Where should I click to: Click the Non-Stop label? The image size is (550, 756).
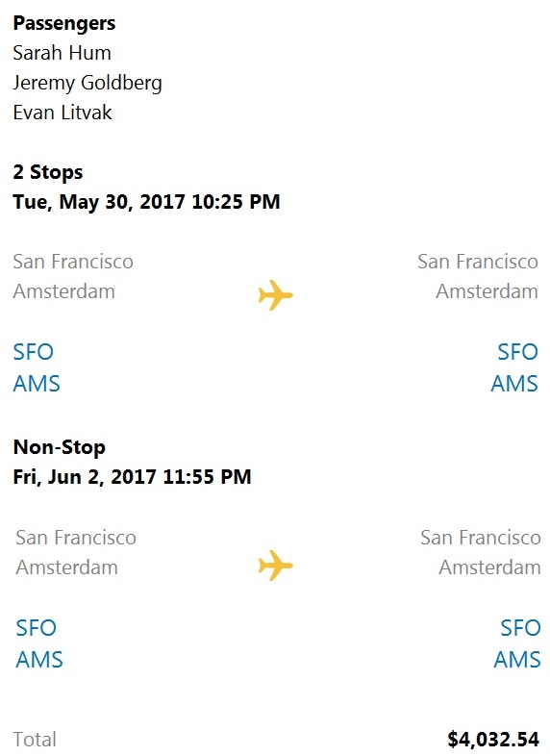[x=60, y=447]
